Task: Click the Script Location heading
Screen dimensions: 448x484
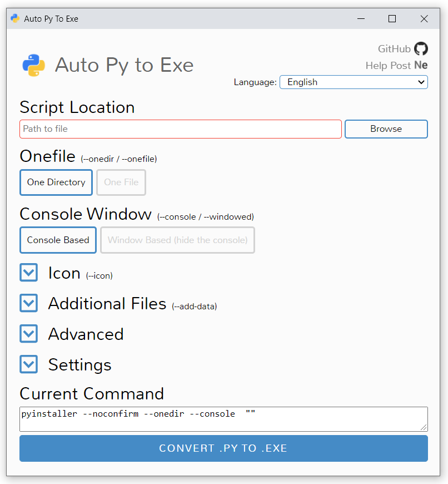Action: click(x=77, y=107)
